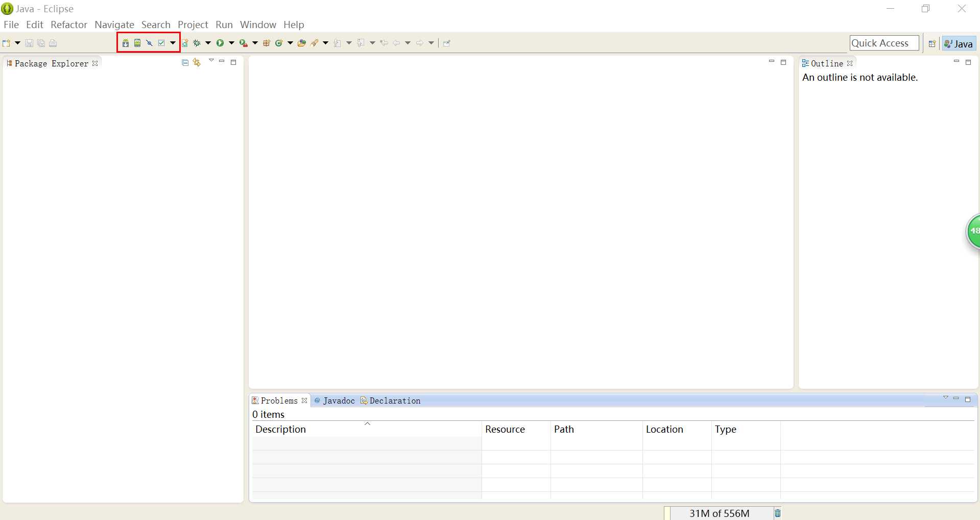Click the Open Type icon
The image size is (980, 520).
point(302,43)
